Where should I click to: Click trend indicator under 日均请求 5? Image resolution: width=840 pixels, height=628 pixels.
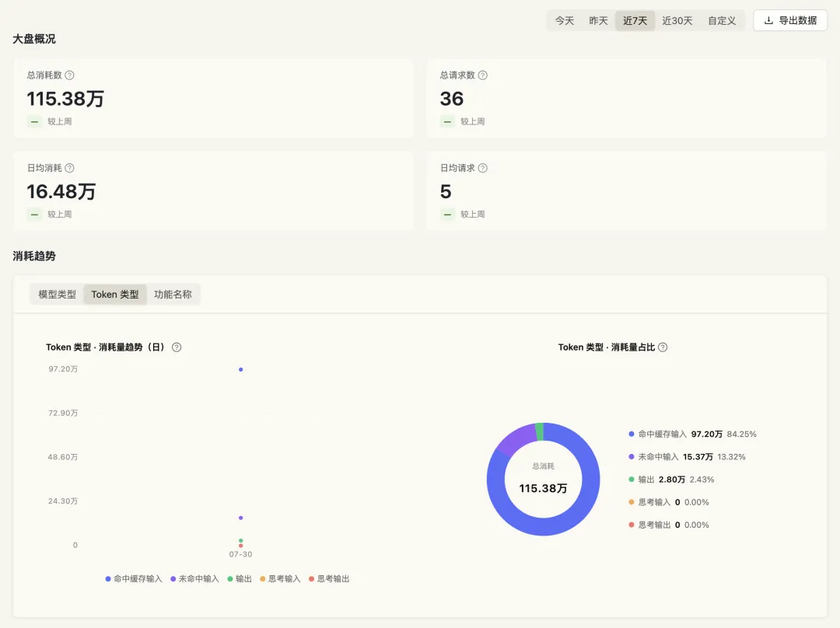click(447, 215)
